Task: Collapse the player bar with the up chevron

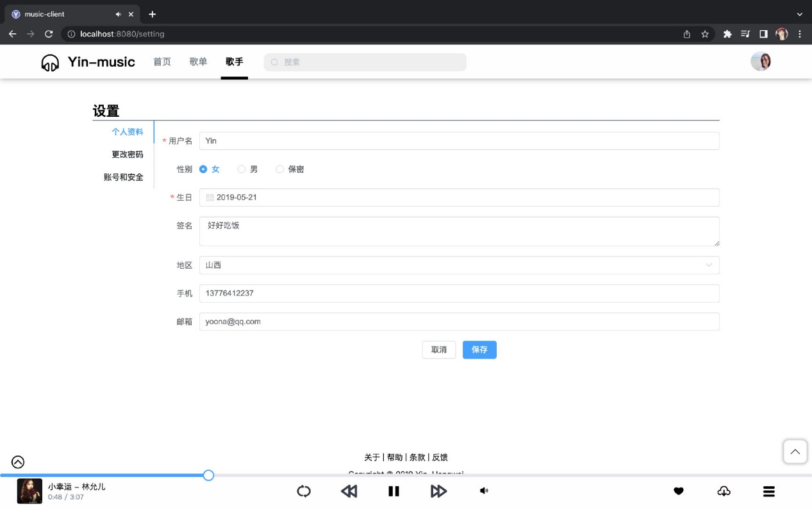Action: (x=18, y=462)
